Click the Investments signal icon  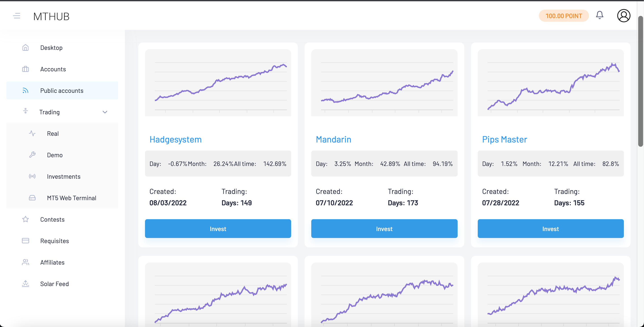[x=32, y=176]
